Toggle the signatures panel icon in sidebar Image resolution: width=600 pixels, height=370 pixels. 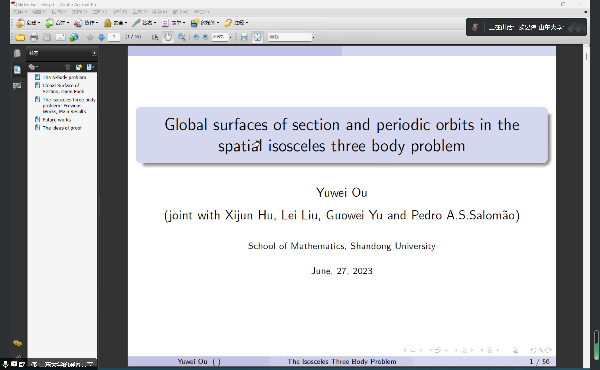17,85
